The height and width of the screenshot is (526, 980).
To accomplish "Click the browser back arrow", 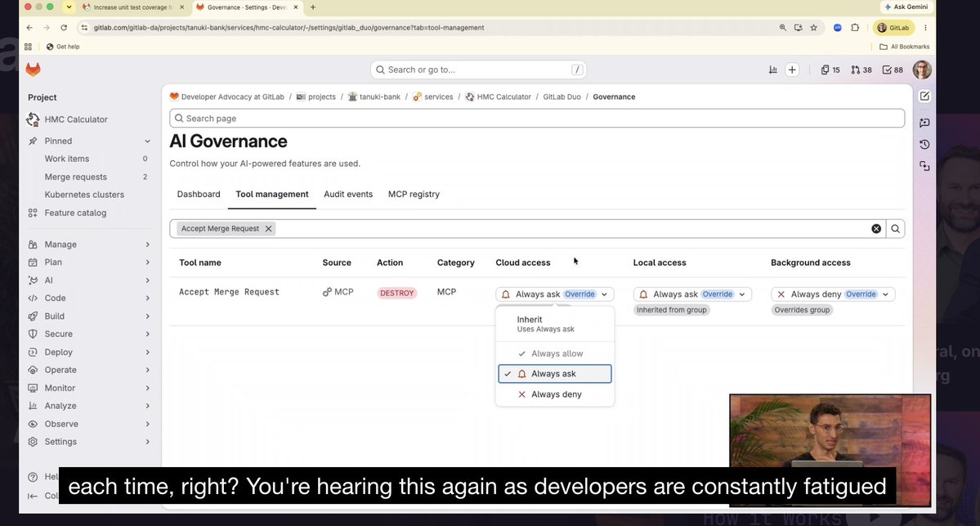I will coord(29,28).
